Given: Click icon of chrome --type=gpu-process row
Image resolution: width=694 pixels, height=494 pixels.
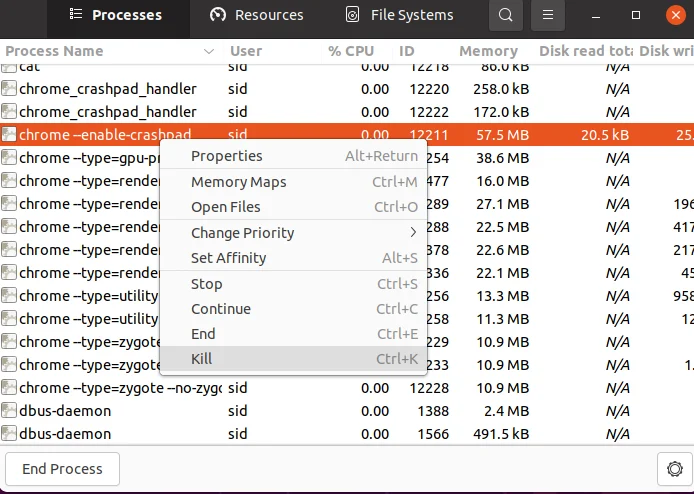Looking at the screenshot, I should [9, 158].
